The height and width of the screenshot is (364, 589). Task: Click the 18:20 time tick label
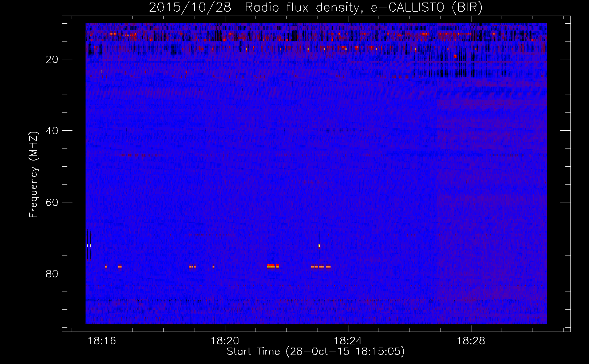225,341
